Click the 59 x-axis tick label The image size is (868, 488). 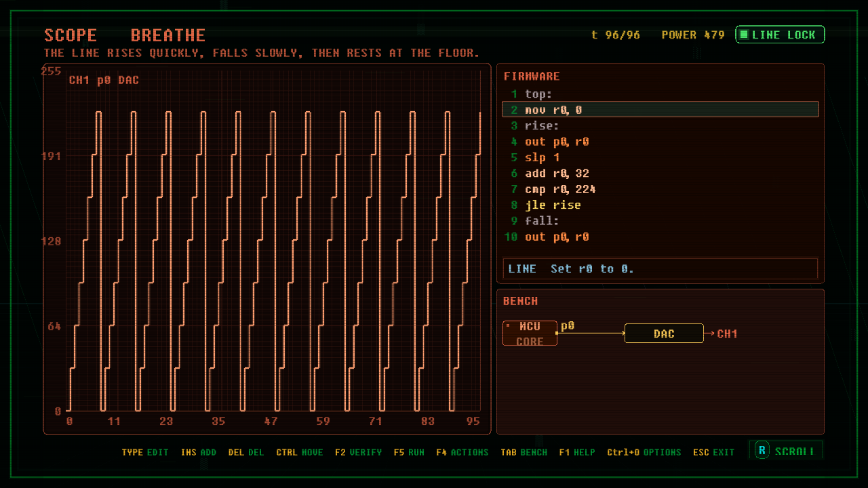click(323, 422)
